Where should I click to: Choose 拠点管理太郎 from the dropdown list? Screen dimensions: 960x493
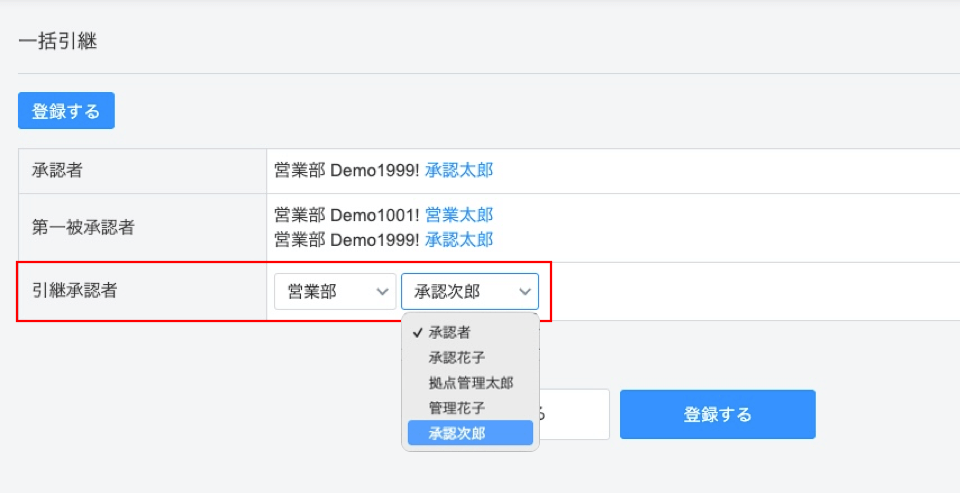coord(470,383)
